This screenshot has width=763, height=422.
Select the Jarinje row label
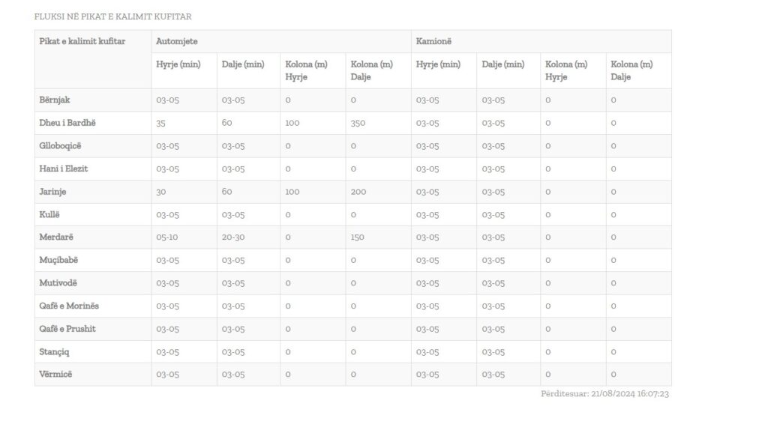(x=53, y=191)
